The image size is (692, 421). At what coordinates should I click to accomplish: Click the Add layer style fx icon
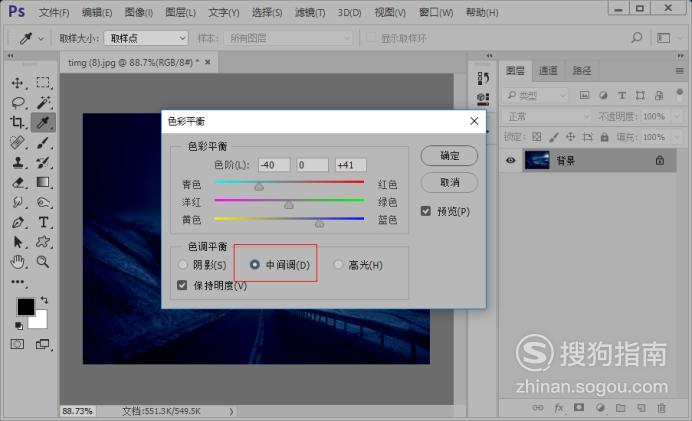point(559,408)
